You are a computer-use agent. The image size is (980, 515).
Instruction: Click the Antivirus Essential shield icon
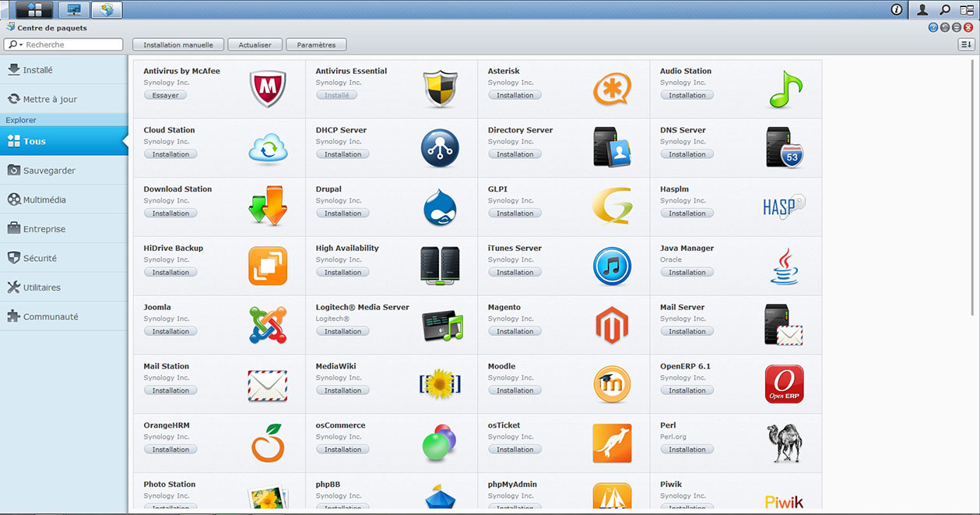[440, 89]
